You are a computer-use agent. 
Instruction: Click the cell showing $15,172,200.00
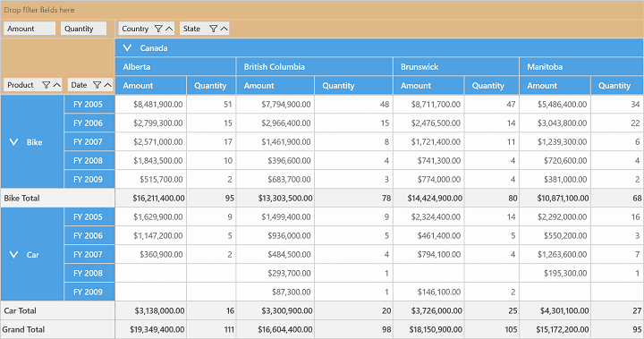pyautogui.click(x=555, y=329)
